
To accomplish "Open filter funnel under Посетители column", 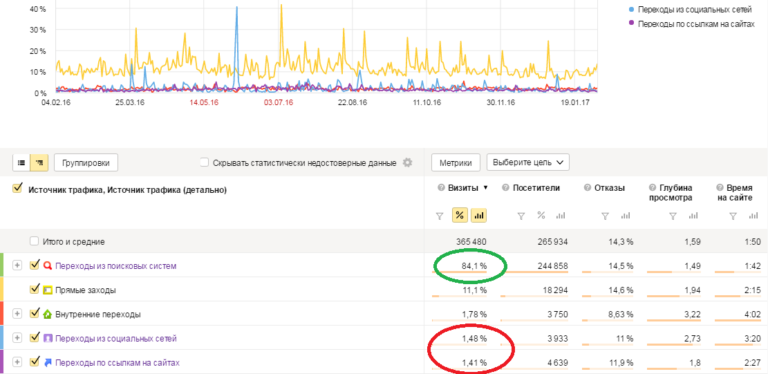I will (x=522, y=215).
